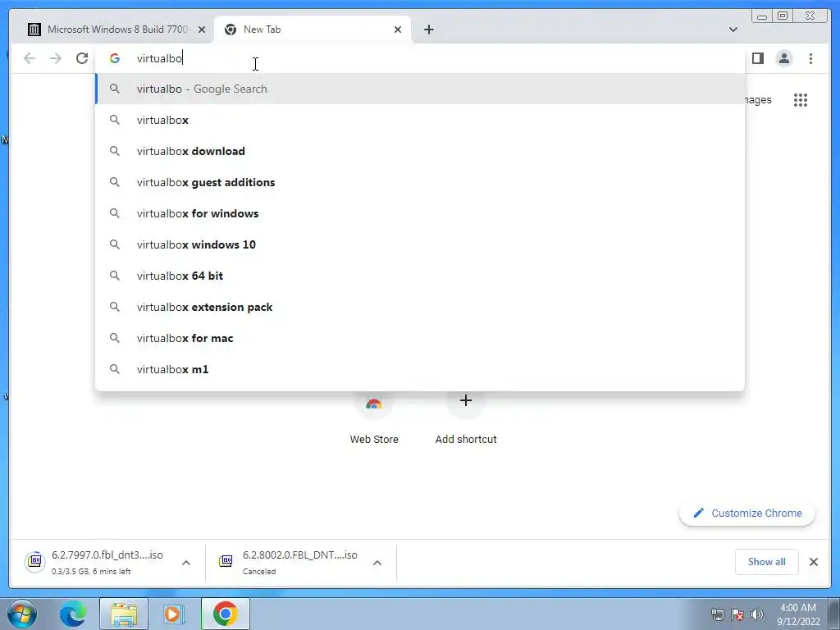Image resolution: width=840 pixels, height=630 pixels.
Task: Click the Chrome taskbar icon
Action: (x=225, y=614)
